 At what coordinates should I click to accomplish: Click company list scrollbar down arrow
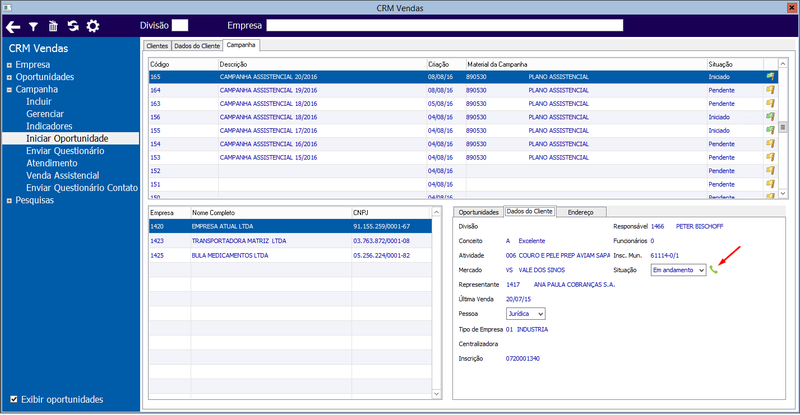coord(436,394)
